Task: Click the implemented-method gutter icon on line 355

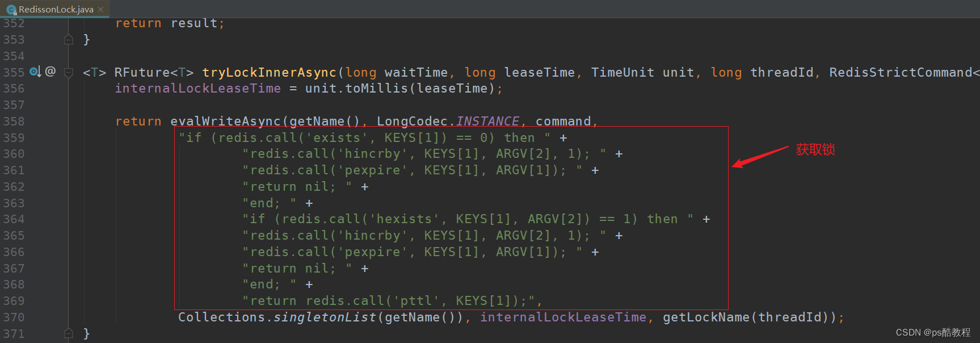Action: click(35, 72)
